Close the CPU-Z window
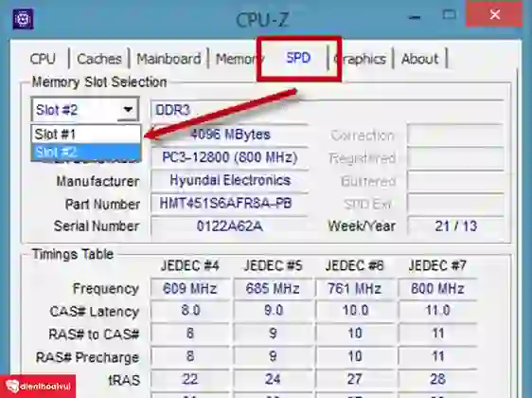 (x=494, y=14)
